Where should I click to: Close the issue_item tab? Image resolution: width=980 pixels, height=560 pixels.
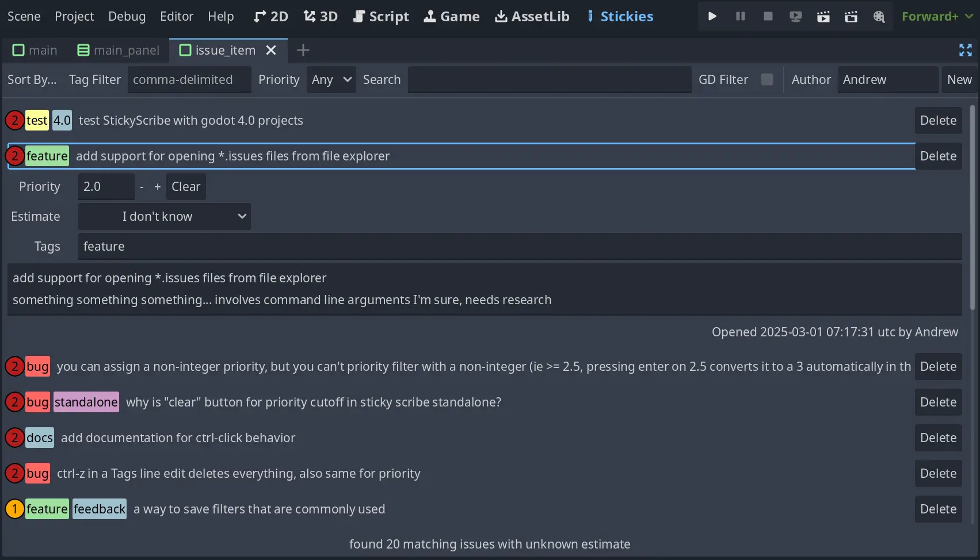tap(271, 51)
